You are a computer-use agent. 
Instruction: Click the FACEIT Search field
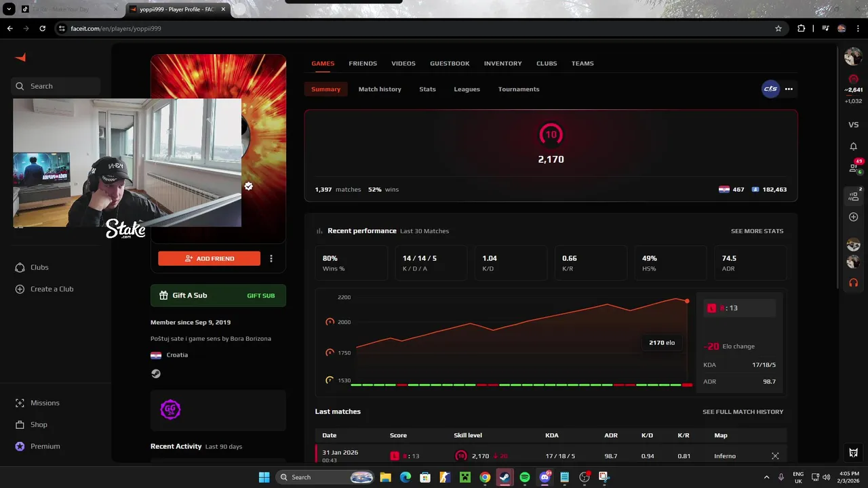tap(56, 86)
